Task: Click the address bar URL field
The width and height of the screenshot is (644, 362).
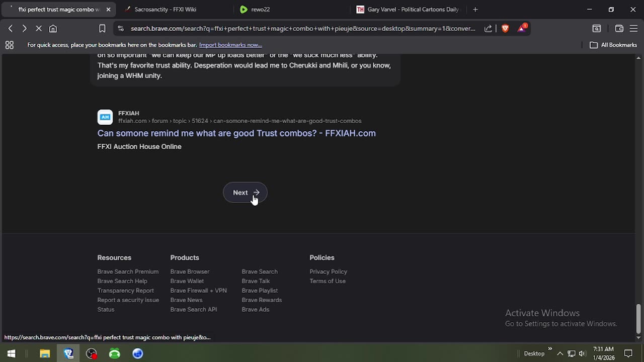Action: [x=303, y=29]
